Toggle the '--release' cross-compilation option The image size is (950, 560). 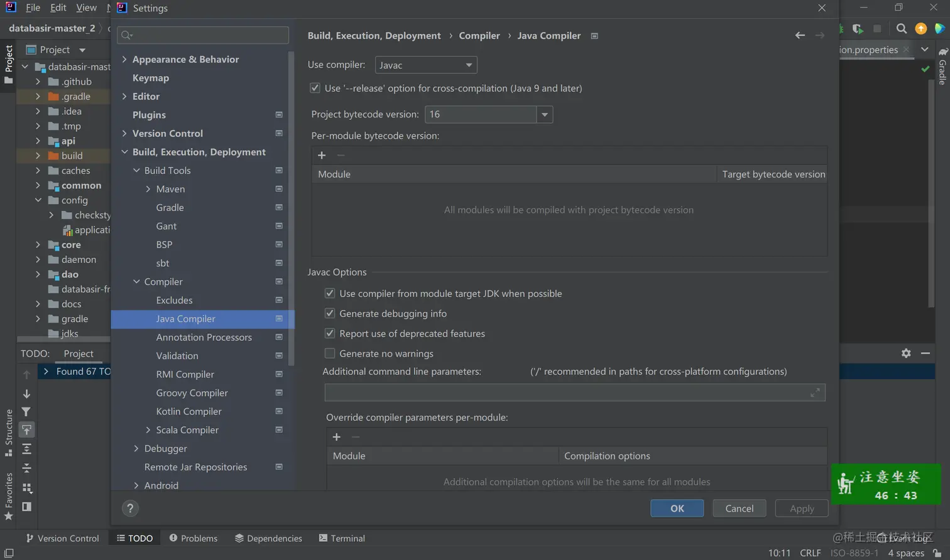tap(315, 89)
